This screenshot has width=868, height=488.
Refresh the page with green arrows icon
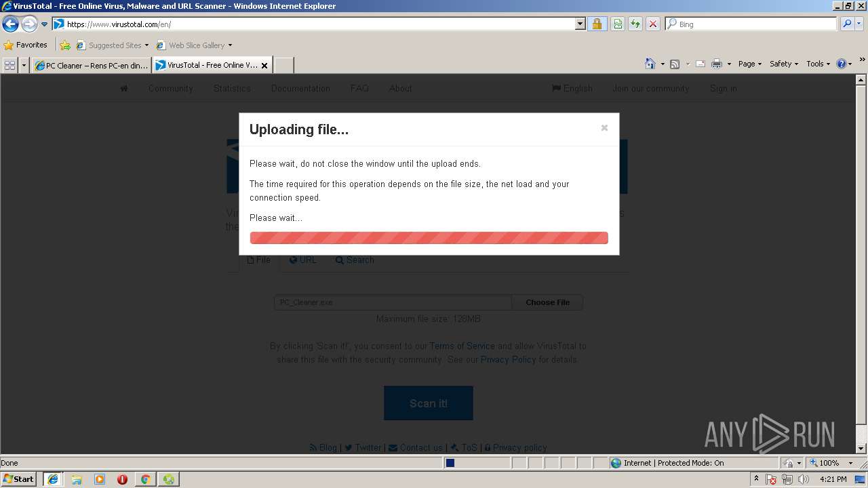pos(635,24)
